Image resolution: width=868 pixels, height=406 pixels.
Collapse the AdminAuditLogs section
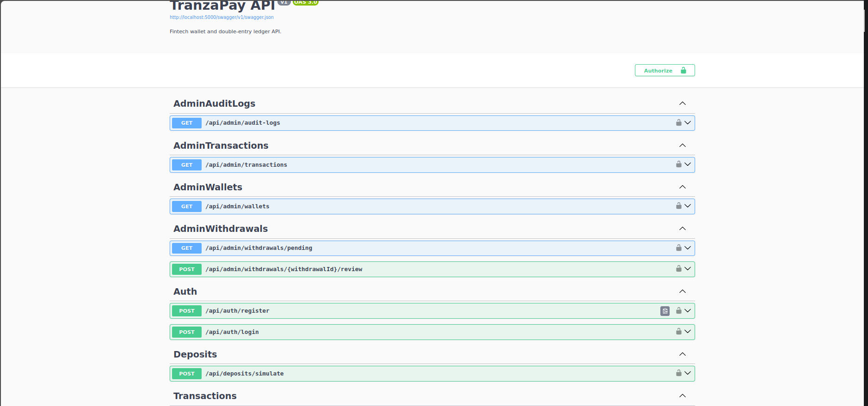pos(683,103)
